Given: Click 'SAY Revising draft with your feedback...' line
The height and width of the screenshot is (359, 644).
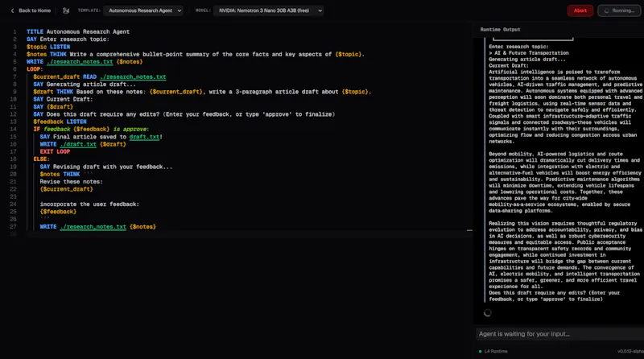Looking at the screenshot, I should (106, 167).
